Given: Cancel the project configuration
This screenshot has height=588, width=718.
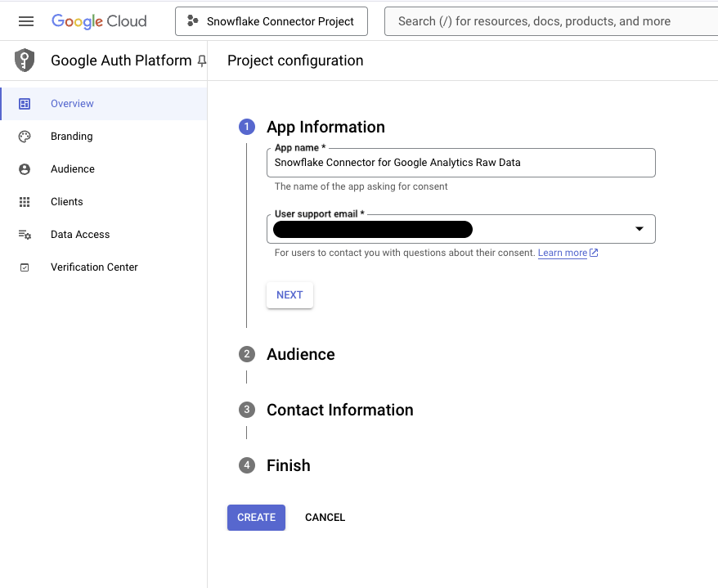Looking at the screenshot, I should 325,518.
